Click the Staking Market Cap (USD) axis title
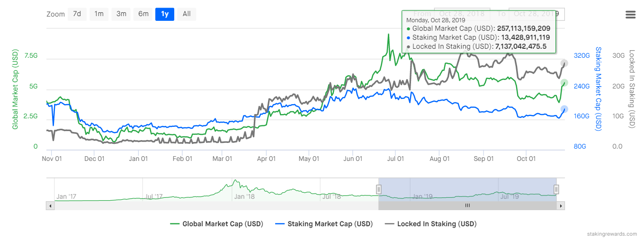644x239 pixels. pyautogui.click(x=599, y=89)
